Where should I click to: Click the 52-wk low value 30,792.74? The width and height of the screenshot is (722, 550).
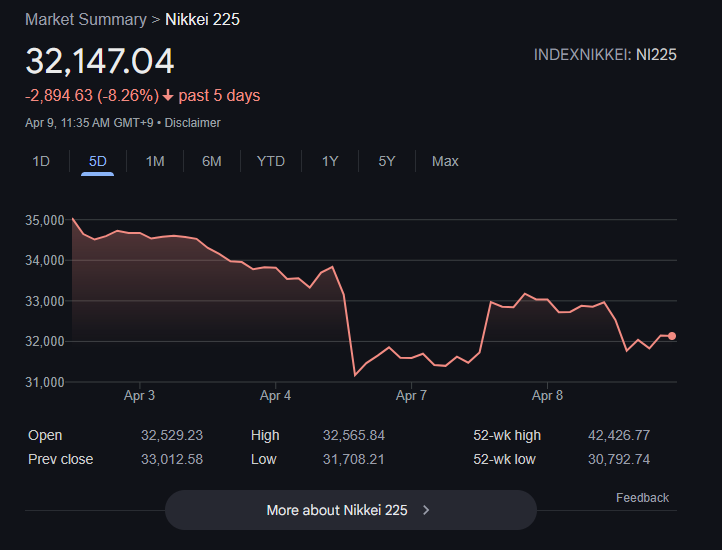tap(619, 459)
